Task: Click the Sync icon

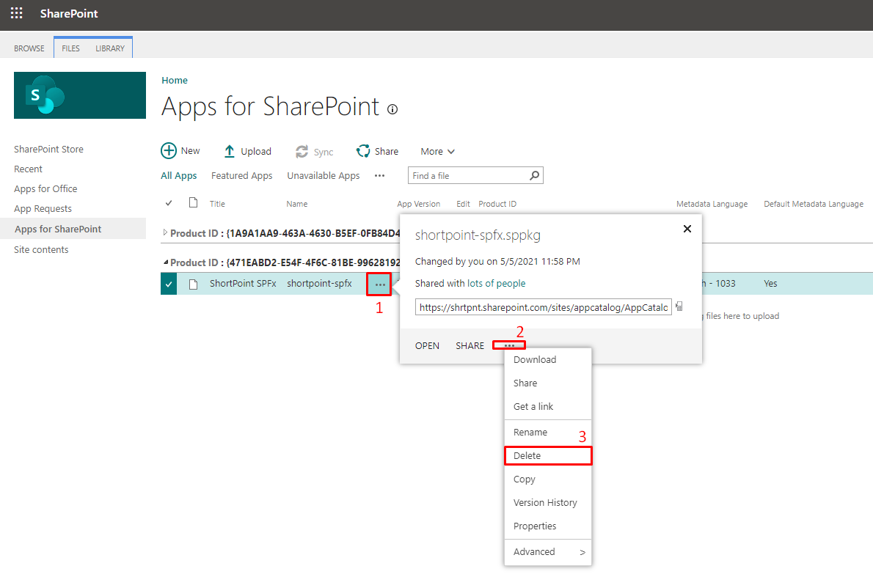Action: click(x=302, y=151)
